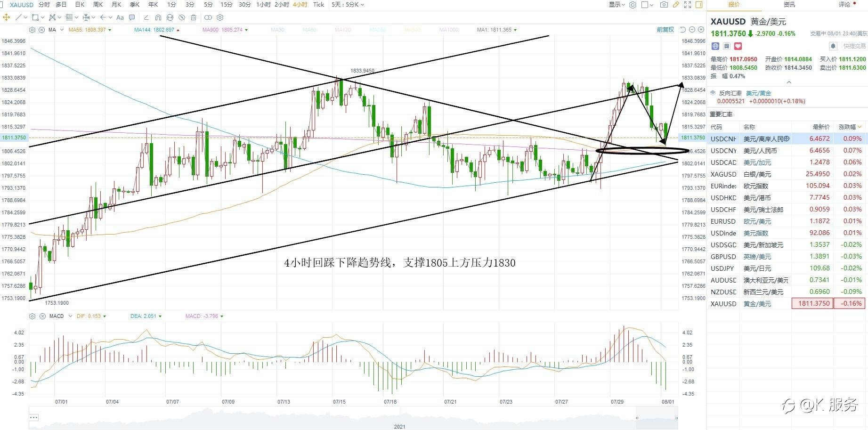
Task: Switch to 4小时 timeframe tab
Action: pyautogui.click(x=300, y=5)
